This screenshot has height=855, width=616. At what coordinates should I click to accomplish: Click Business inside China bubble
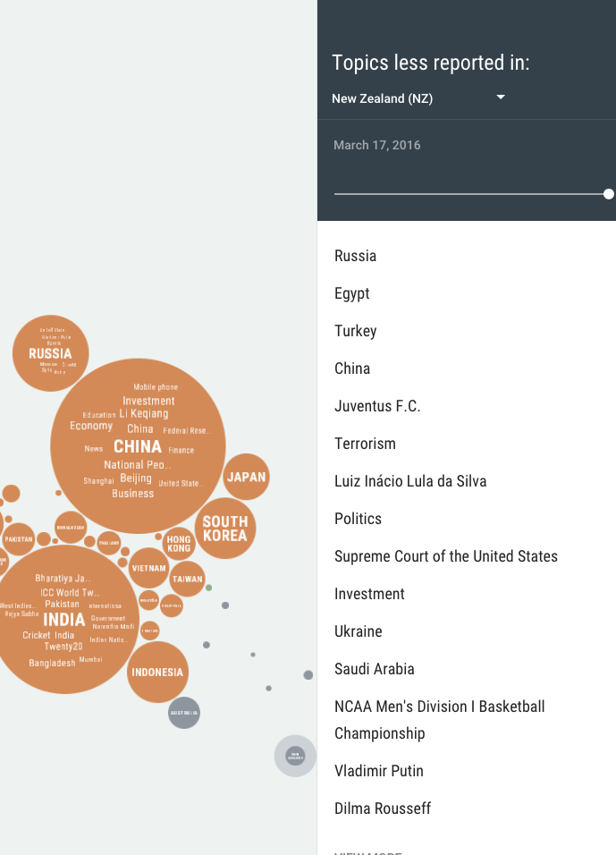(x=133, y=494)
